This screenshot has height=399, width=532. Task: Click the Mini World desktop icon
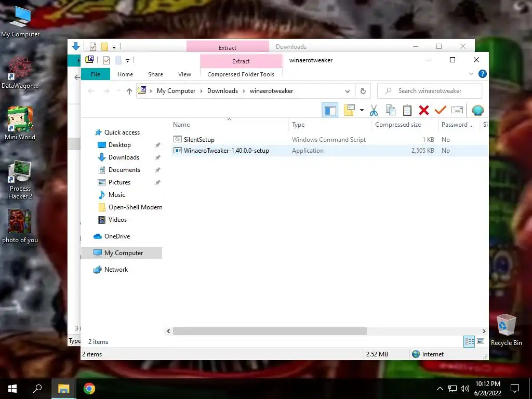20,124
